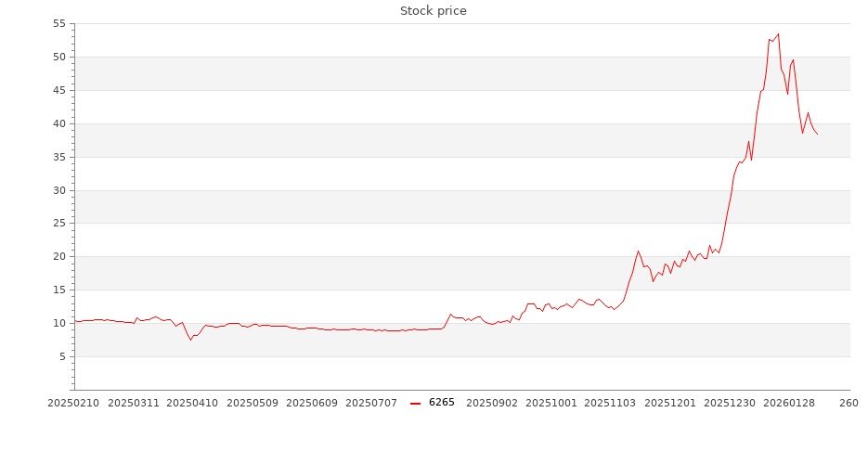Click the 20 y-axis price label

[x=62, y=257]
